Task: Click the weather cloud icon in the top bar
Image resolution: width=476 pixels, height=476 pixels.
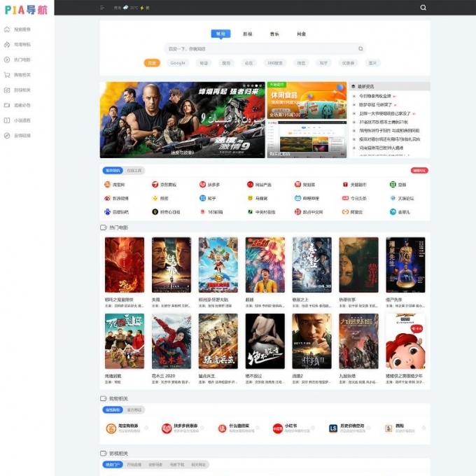Action: pos(125,8)
